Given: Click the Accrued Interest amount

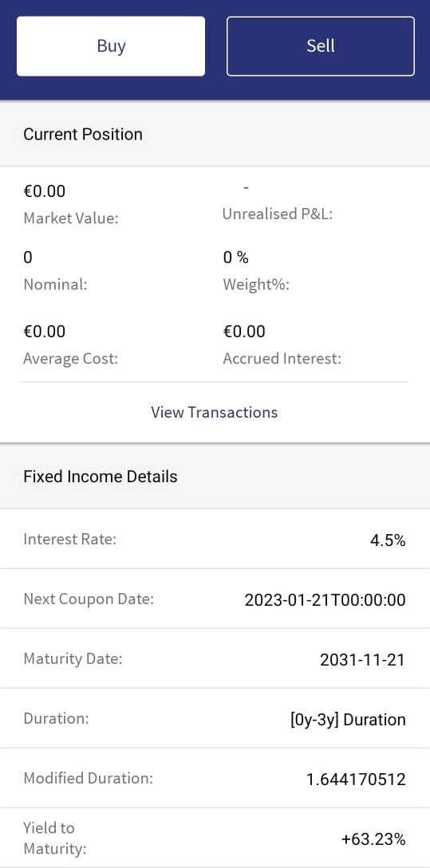Looking at the screenshot, I should pyautogui.click(x=244, y=332).
